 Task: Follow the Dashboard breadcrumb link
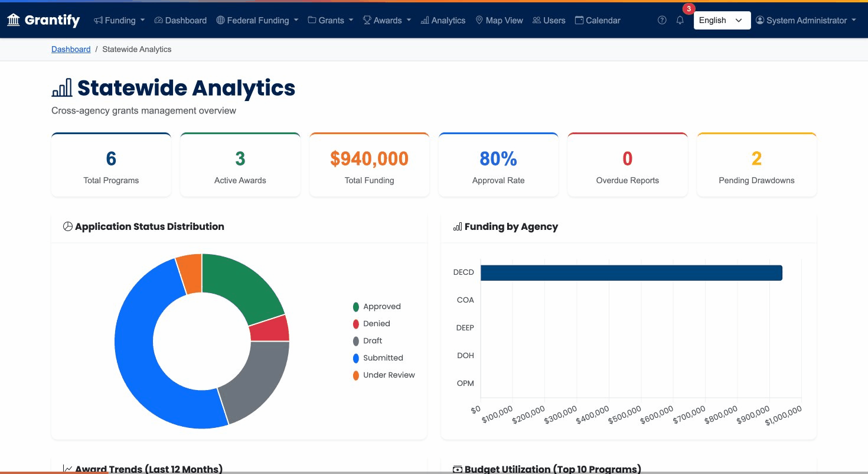tap(71, 49)
